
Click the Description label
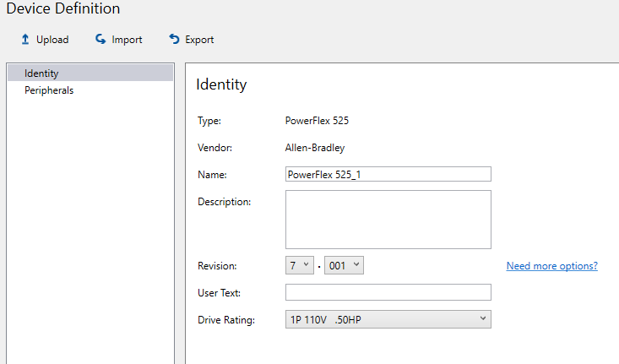(x=225, y=202)
